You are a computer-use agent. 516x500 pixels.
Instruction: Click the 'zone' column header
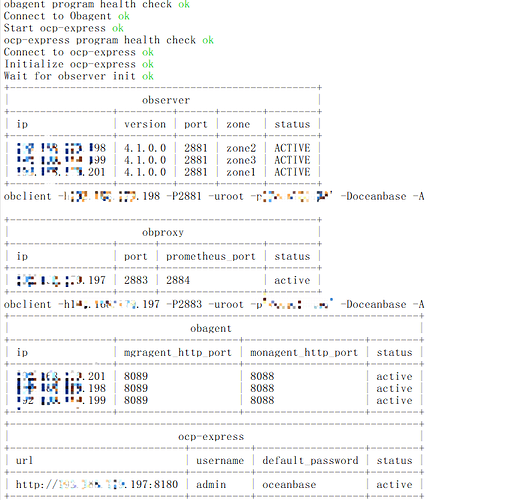(238, 124)
